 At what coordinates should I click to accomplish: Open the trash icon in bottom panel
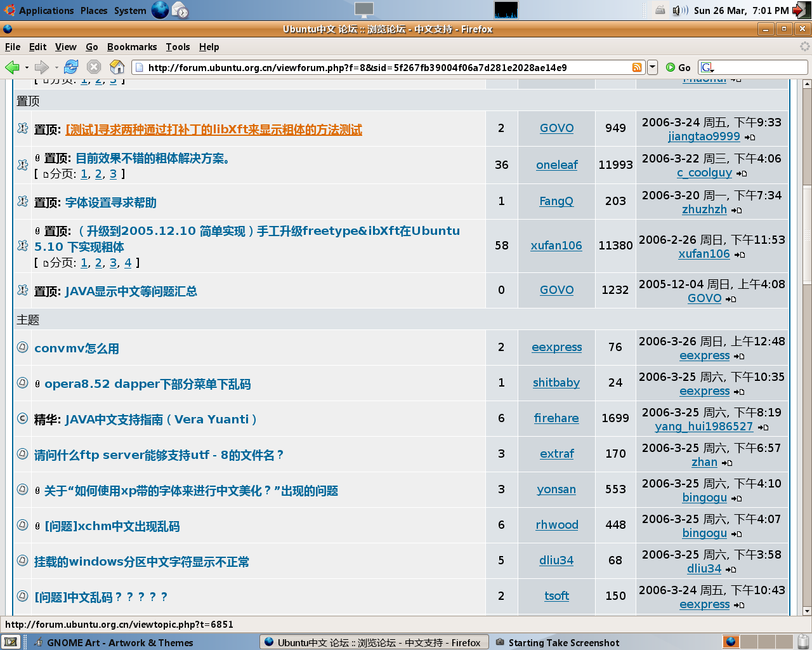point(803,642)
